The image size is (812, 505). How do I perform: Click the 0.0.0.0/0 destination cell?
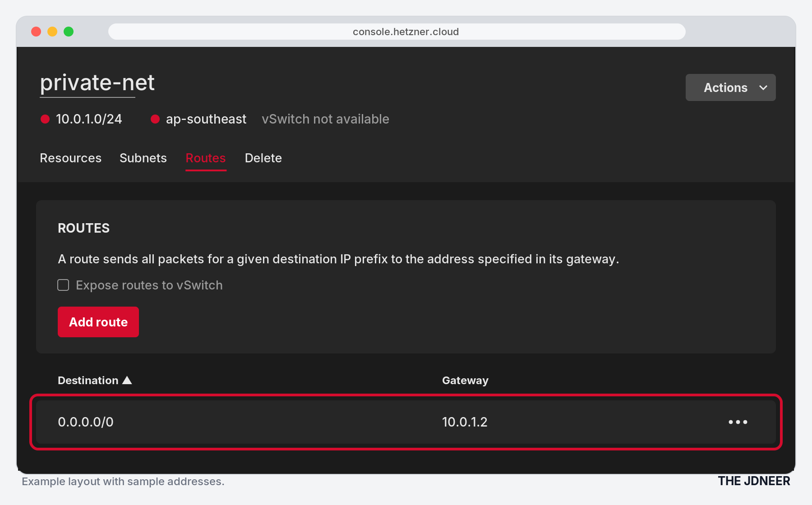pyautogui.click(x=86, y=422)
